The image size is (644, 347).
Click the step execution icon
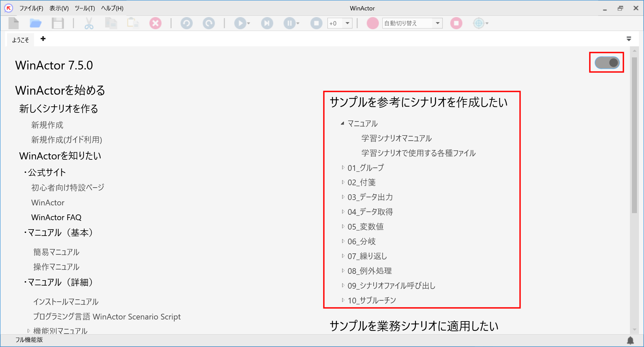pos(267,23)
